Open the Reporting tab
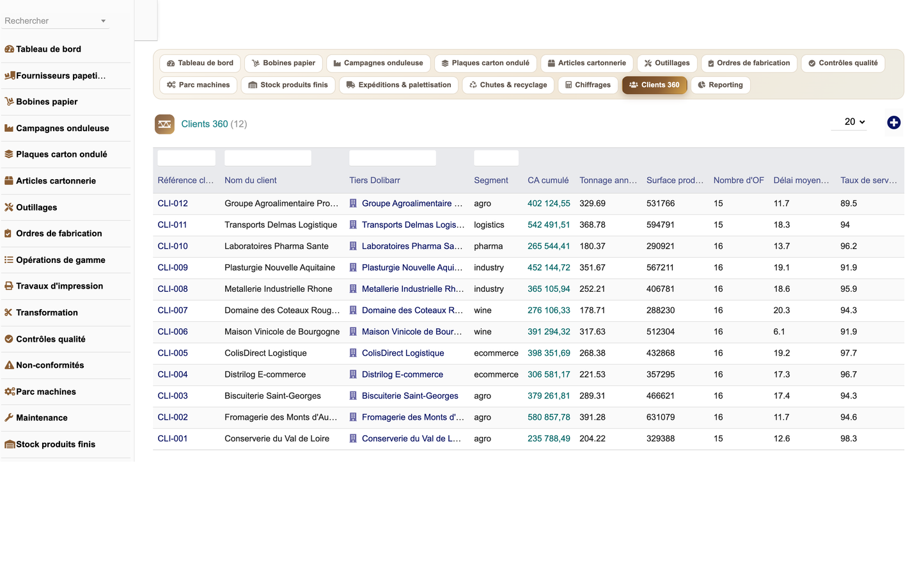This screenshot has height=572, width=924. coord(720,85)
